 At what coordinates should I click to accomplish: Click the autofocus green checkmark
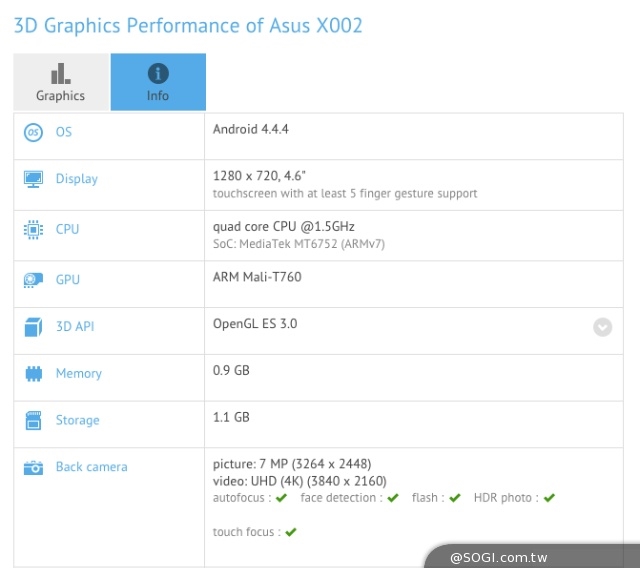pos(281,498)
